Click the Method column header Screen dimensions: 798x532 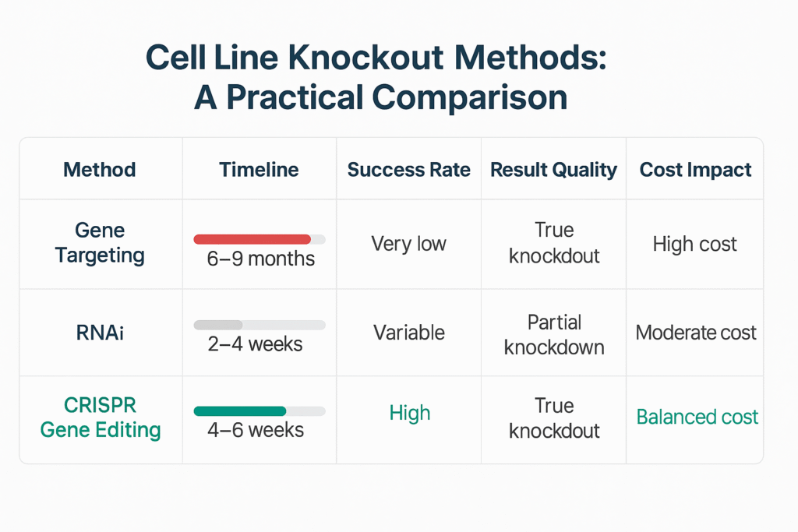coord(100,170)
